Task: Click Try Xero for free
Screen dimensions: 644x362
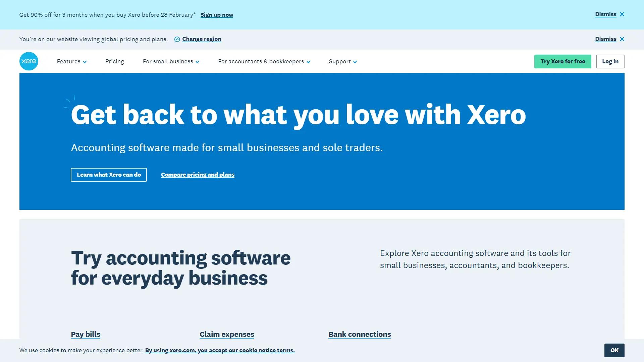Action: point(562,61)
